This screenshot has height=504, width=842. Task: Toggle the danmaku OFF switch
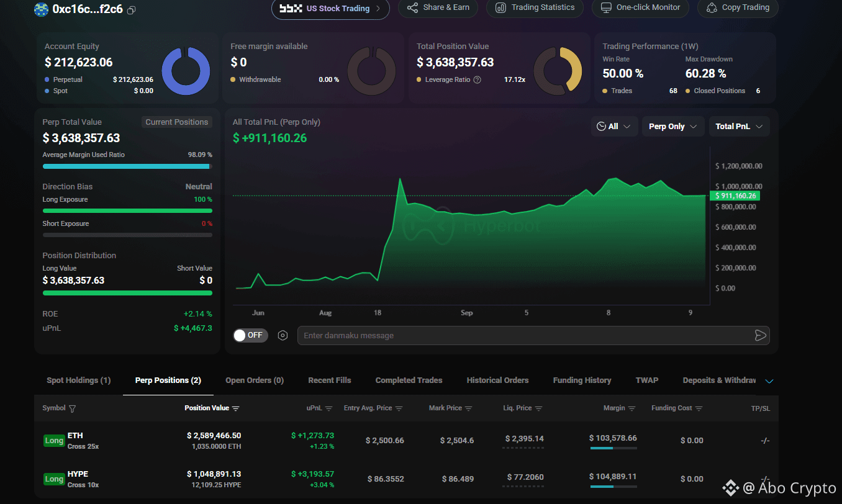pyautogui.click(x=250, y=335)
